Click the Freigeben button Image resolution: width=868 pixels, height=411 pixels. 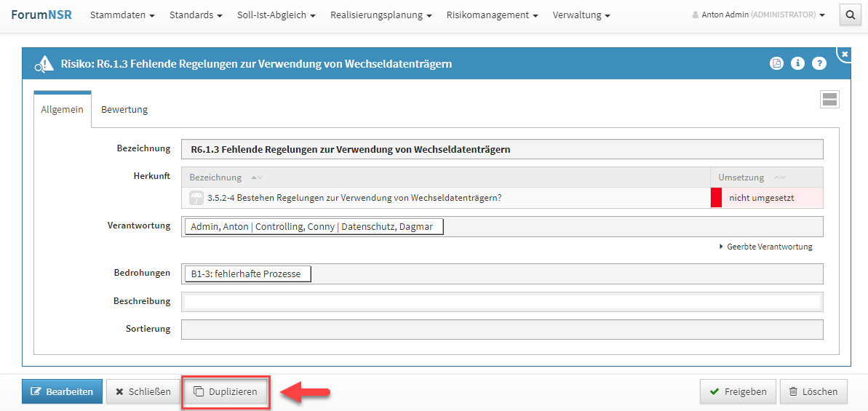click(738, 391)
